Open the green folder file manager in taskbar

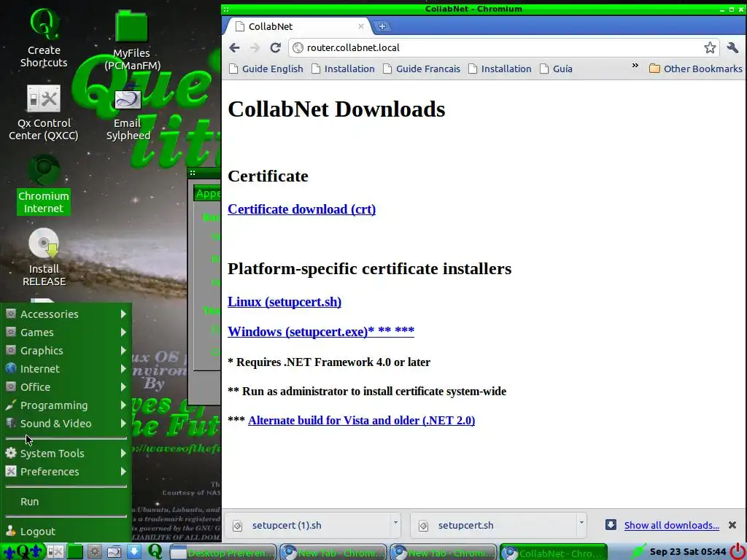click(75, 552)
